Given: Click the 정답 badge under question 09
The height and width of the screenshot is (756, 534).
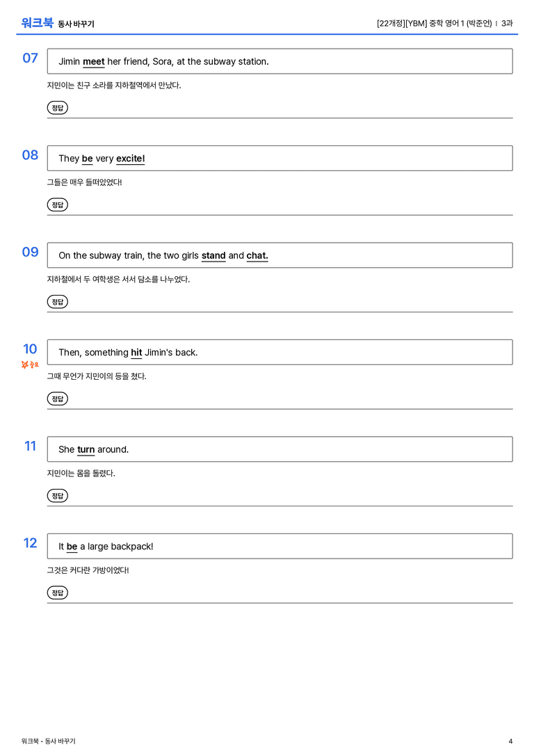Looking at the screenshot, I should pyautogui.click(x=57, y=302).
